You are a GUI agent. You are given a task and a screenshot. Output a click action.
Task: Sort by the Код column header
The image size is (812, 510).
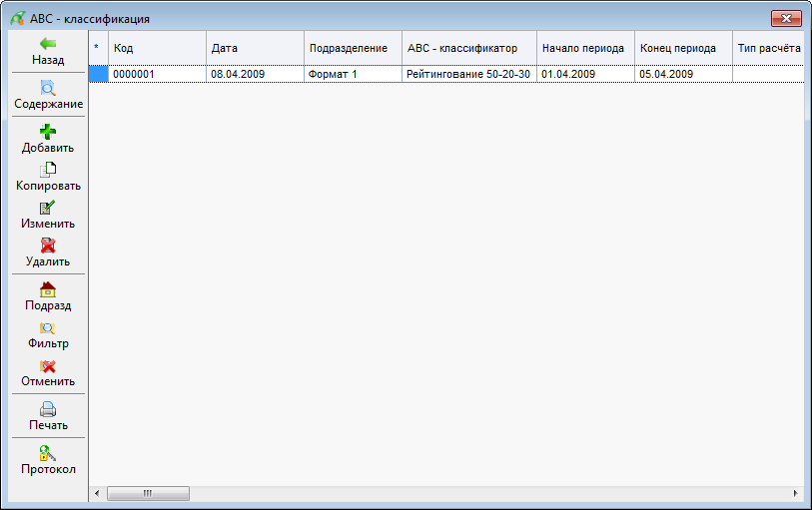pyautogui.click(x=157, y=48)
